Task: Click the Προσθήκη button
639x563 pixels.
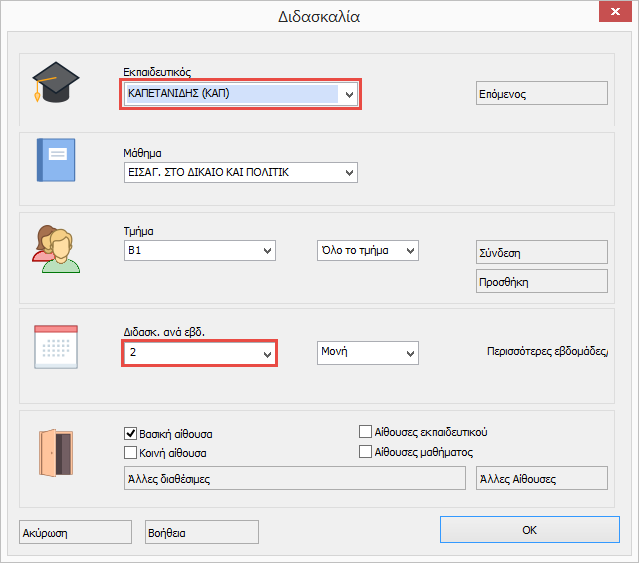Action: tap(540, 282)
